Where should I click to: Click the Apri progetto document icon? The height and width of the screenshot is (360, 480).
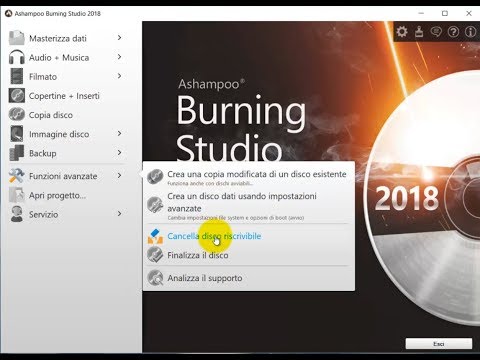tap(16, 195)
